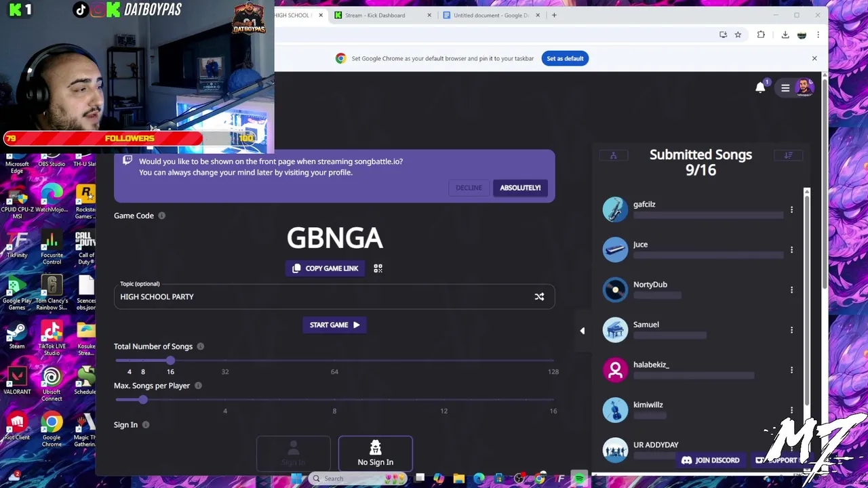The height and width of the screenshot is (488, 868).
Task: Open the notifications bell icon
Action: (x=760, y=87)
